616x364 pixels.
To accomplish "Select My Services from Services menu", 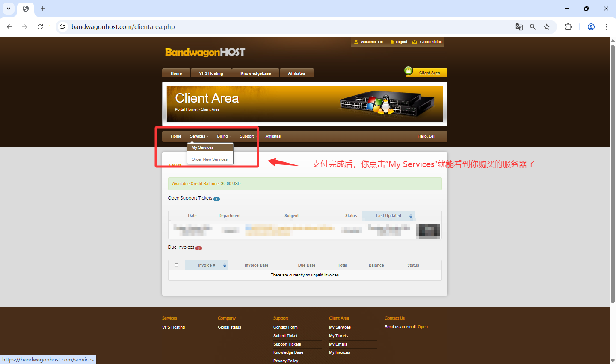I will [x=203, y=147].
